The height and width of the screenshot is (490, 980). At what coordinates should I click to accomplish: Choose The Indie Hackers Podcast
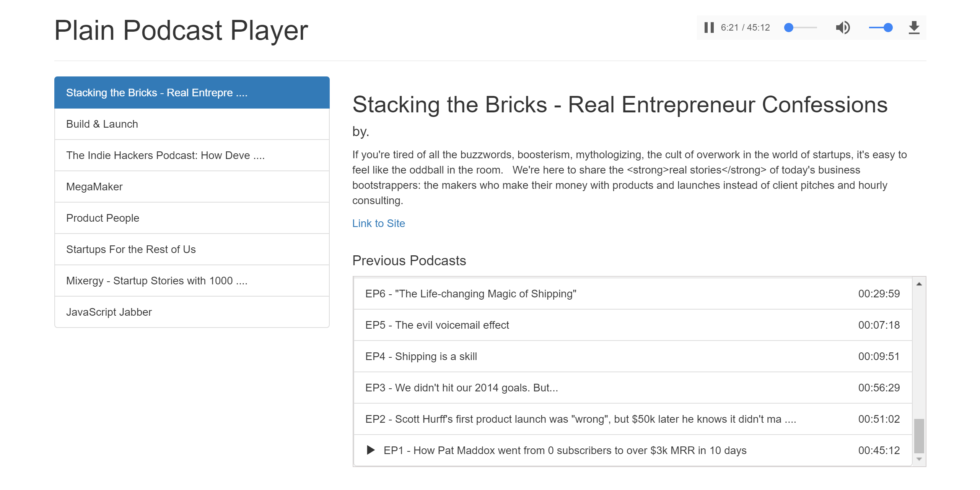192,155
